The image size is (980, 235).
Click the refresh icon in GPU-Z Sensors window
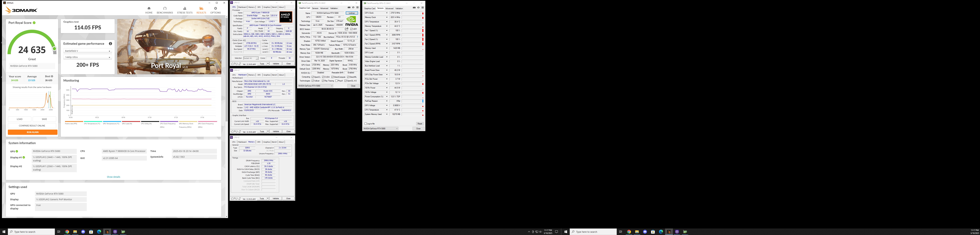click(x=418, y=8)
